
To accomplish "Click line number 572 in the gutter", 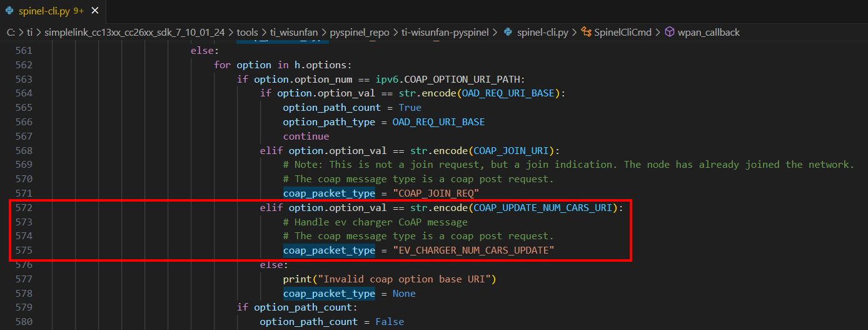I will tap(24, 208).
